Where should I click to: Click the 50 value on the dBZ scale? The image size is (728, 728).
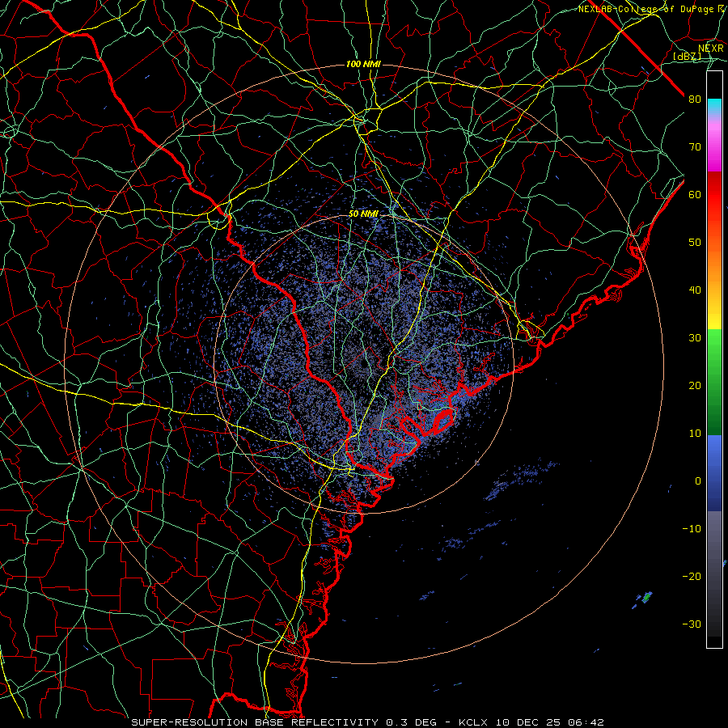coord(695,243)
